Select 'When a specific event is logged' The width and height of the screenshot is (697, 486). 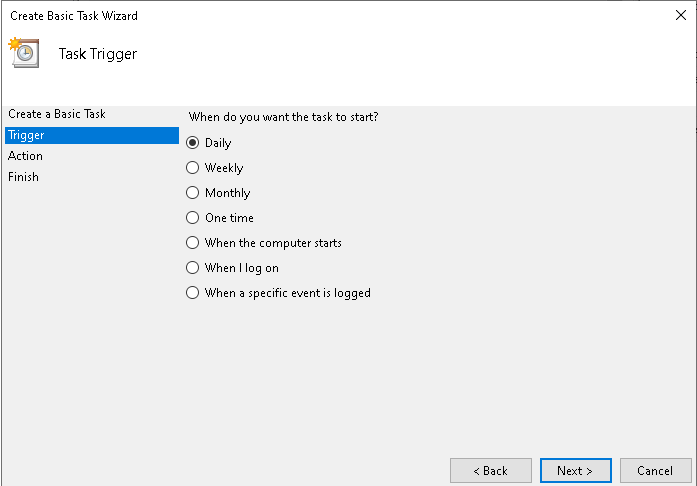coord(193,293)
